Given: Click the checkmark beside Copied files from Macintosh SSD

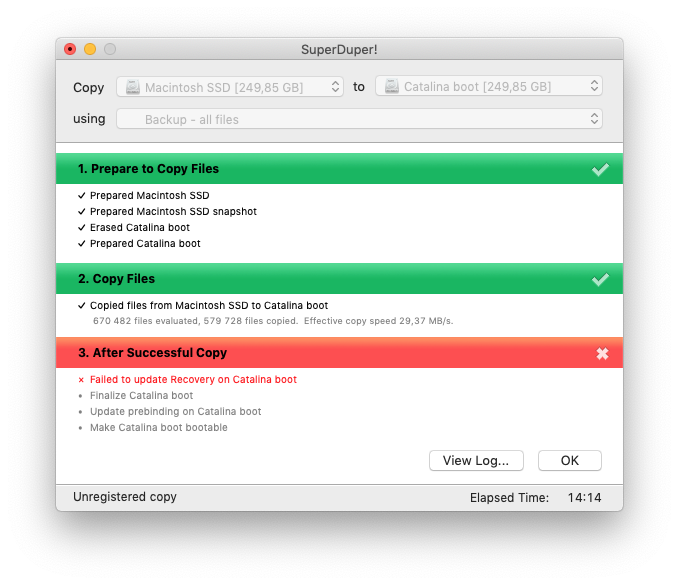Looking at the screenshot, I should (x=81, y=305).
